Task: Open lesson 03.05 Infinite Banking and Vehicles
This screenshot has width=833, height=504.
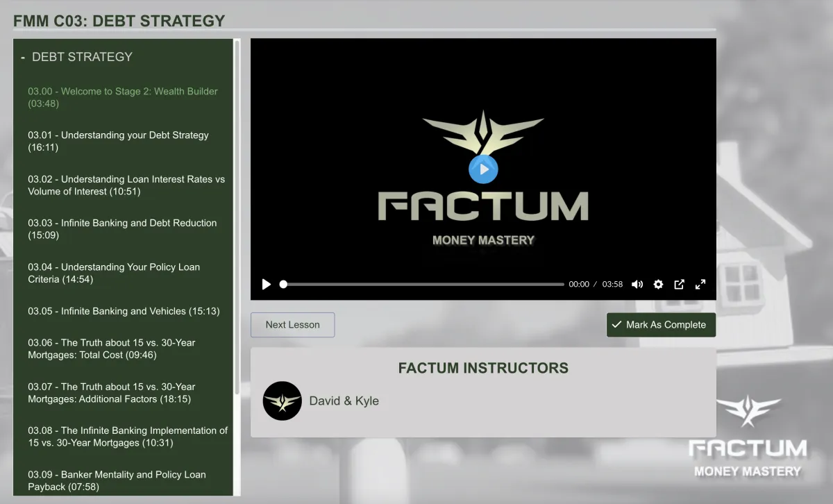Action: [x=124, y=311]
